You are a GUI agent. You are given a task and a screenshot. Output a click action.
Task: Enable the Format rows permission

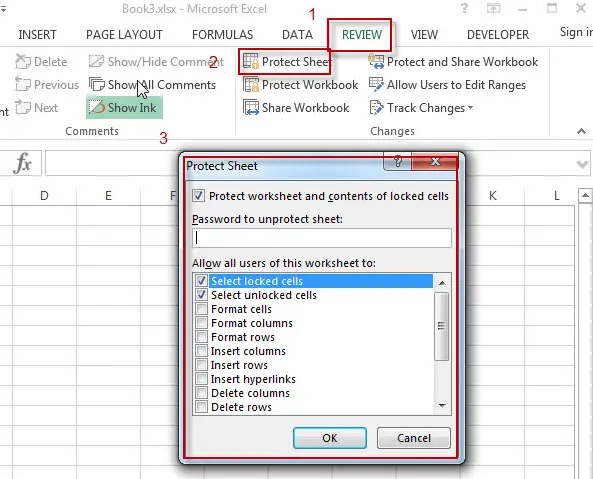(x=201, y=336)
